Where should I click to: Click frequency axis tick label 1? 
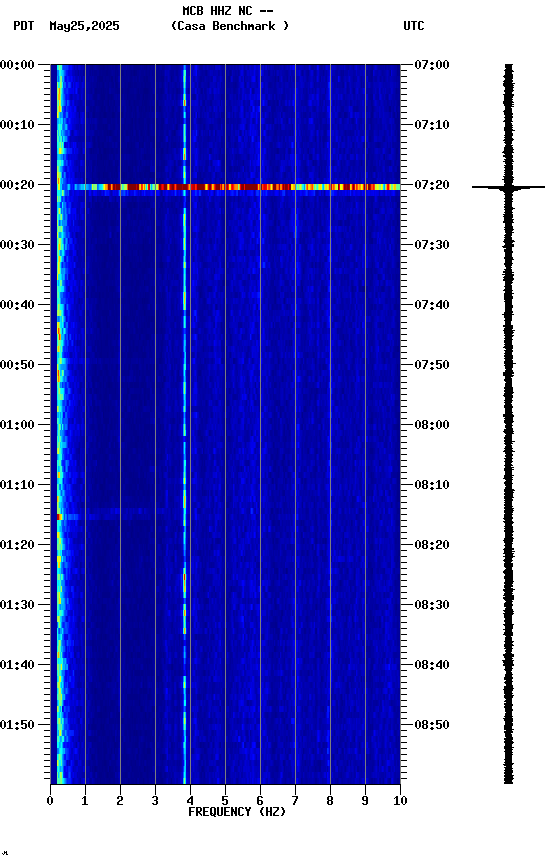(x=85, y=801)
